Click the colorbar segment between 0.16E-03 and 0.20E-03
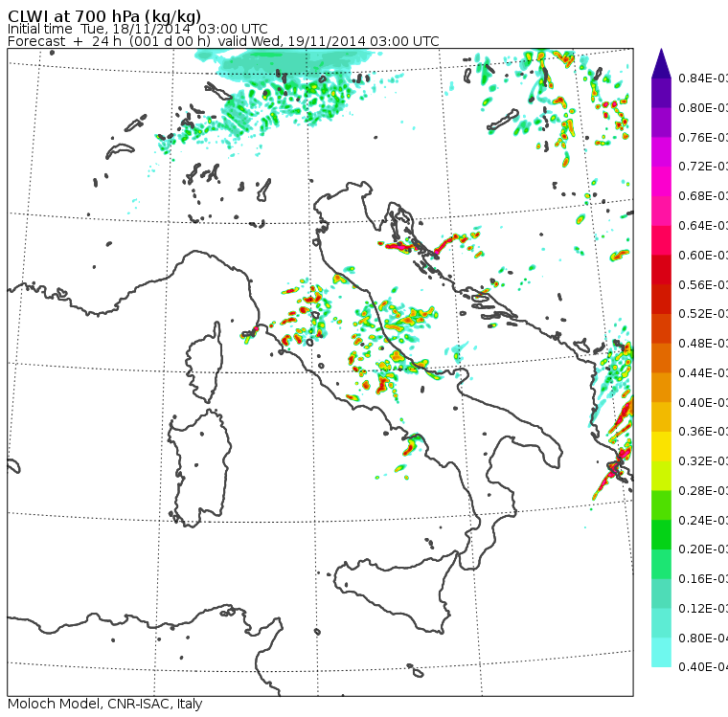Screen dimensions: 728x717 (661, 565)
